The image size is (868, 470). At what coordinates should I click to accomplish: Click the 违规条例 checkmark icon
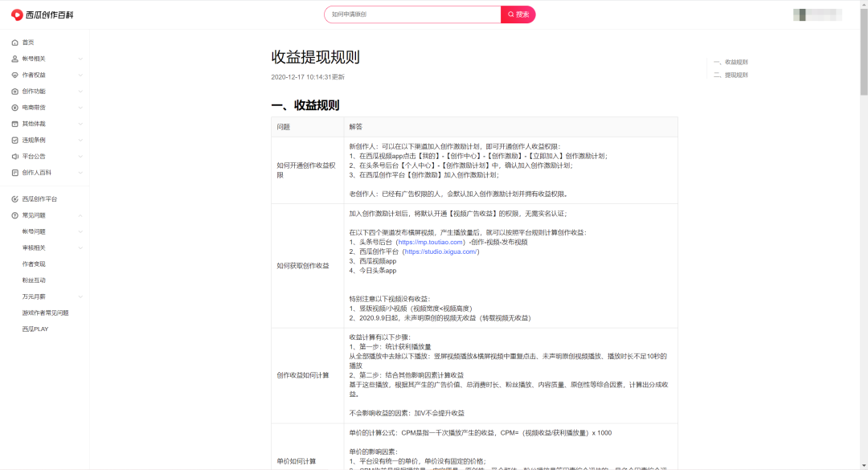pos(15,141)
